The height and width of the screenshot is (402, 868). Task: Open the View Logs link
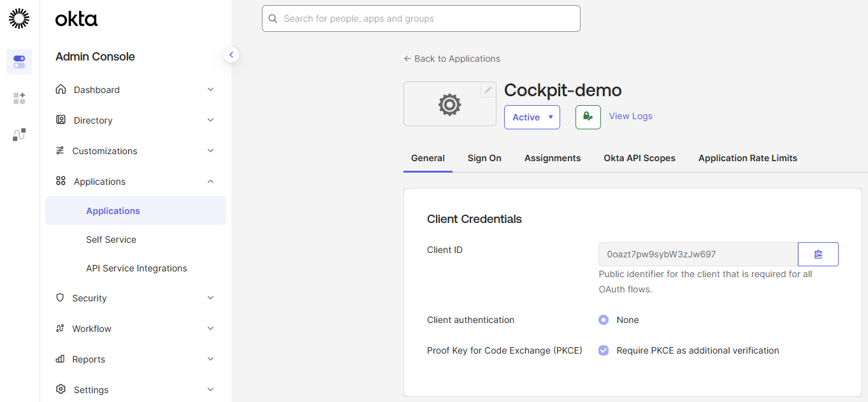point(631,116)
